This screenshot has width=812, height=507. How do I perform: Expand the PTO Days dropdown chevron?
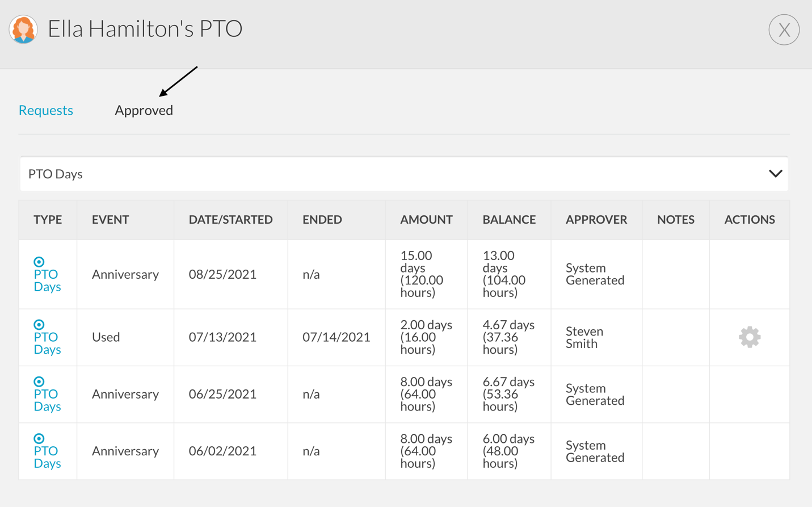coord(775,174)
